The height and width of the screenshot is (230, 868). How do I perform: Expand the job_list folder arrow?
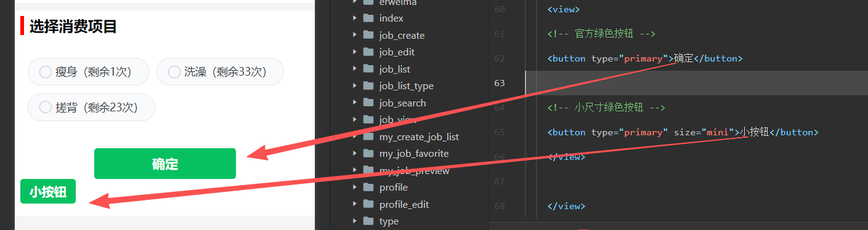355,69
